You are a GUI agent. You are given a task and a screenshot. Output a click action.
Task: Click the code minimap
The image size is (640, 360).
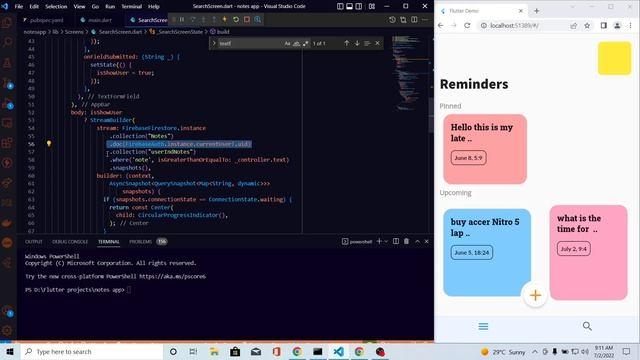409,73
